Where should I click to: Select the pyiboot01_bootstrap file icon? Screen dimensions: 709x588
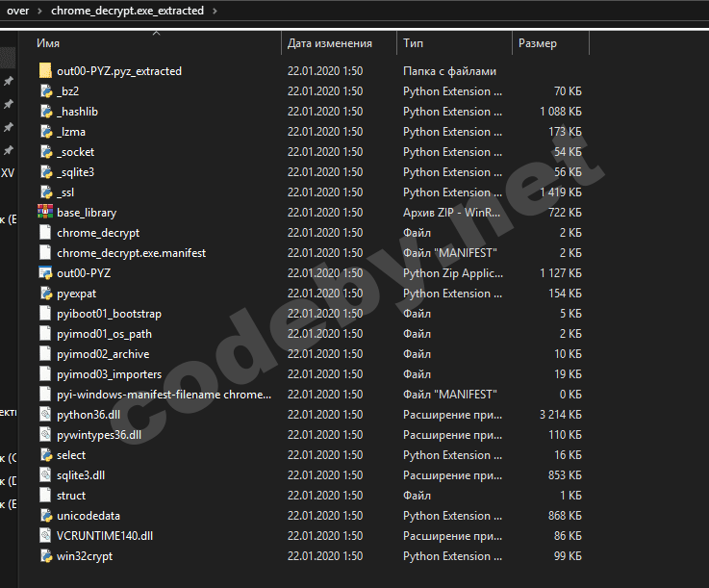[x=45, y=314]
